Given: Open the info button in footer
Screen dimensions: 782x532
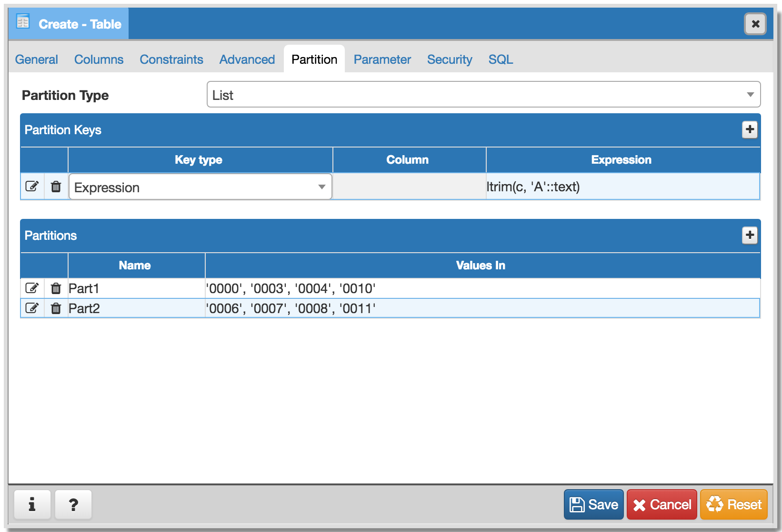Looking at the screenshot, I should tap(32, 504).
